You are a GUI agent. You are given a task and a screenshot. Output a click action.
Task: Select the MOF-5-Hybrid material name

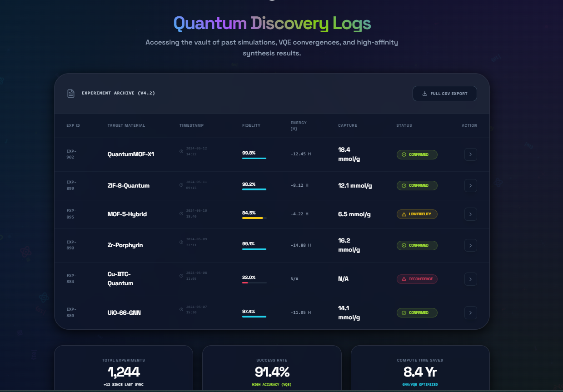[127, 214]
